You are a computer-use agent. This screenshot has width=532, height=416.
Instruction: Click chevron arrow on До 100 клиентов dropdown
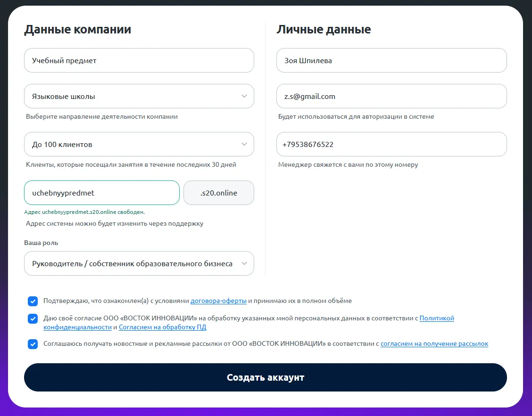(x=244, y=145)
